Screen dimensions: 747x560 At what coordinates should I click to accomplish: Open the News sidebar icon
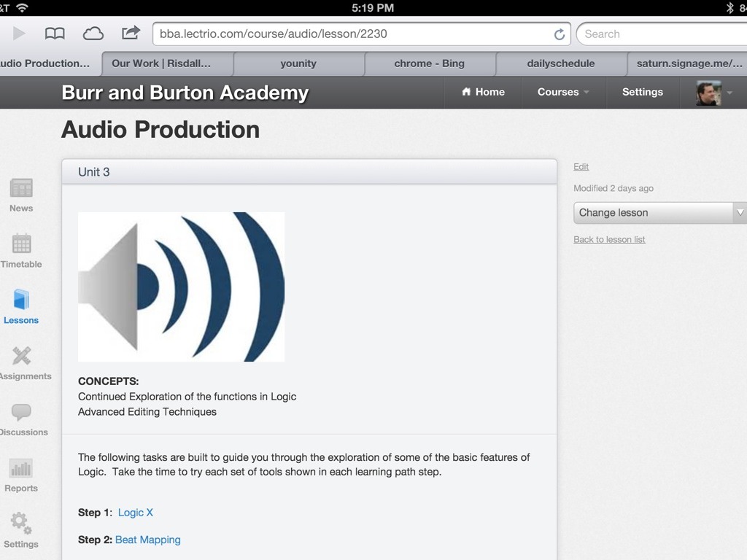coord(21,189)
